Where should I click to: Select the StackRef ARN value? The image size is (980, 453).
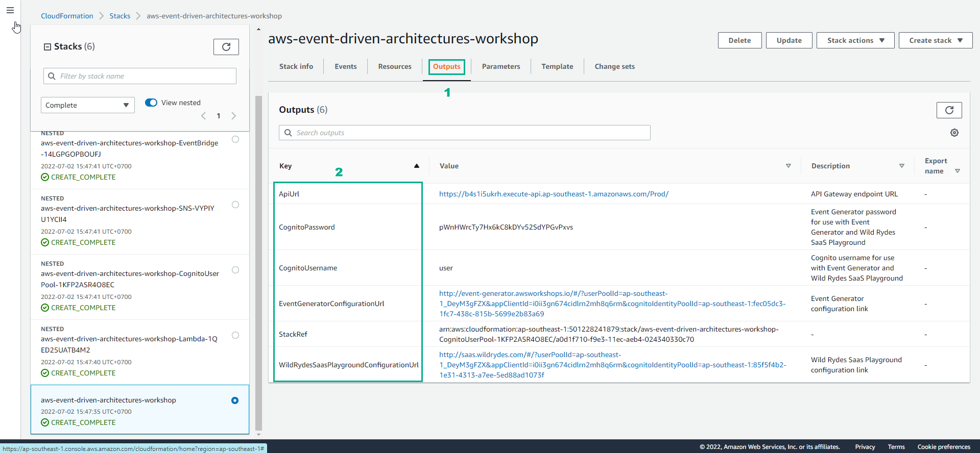click(x=609, y=334)
